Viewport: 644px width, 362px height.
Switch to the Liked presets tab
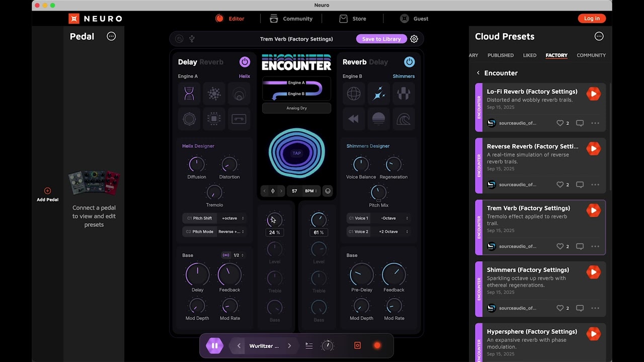[530, 55]
